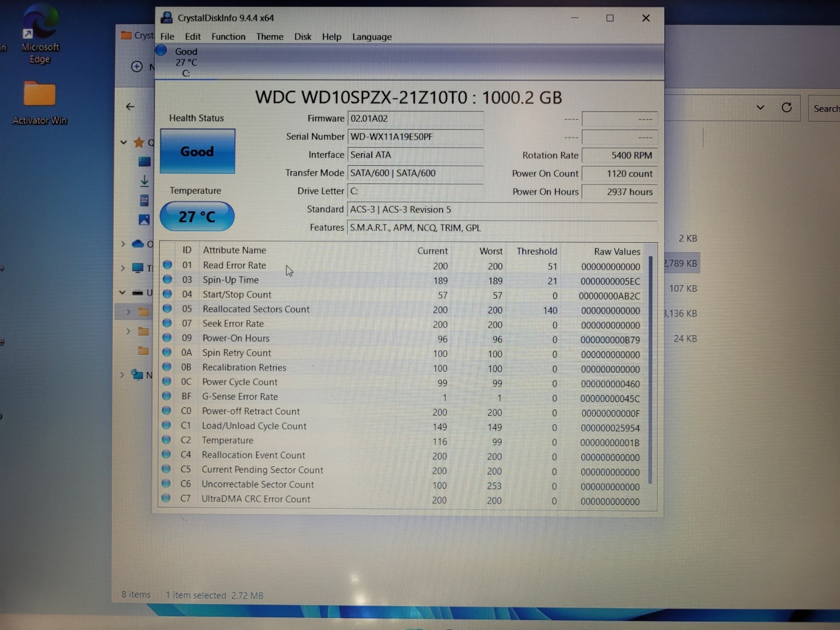Image resolution: width=840 pixels, height=630 pixels.
Task: Click status dot for Recalibration Retries
Action: (167, 366)
